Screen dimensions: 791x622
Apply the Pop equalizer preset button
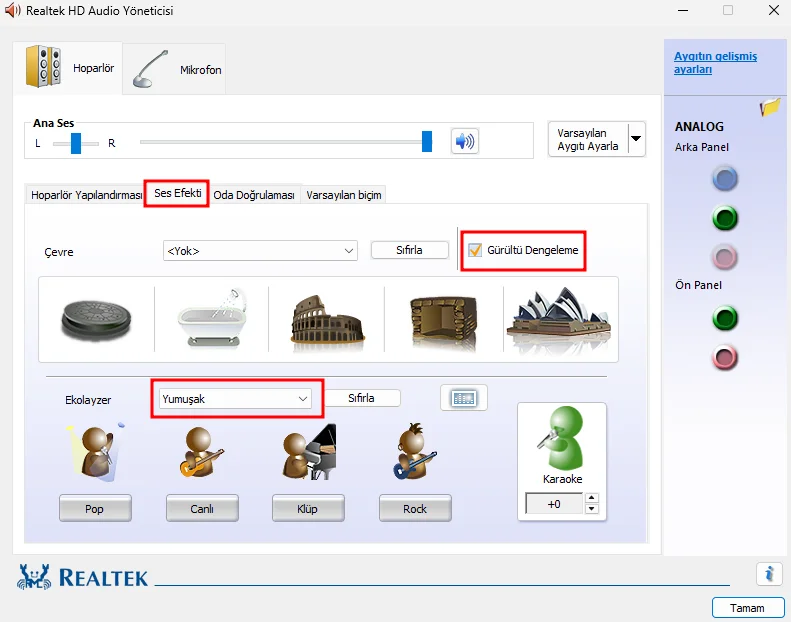(95, 508)
